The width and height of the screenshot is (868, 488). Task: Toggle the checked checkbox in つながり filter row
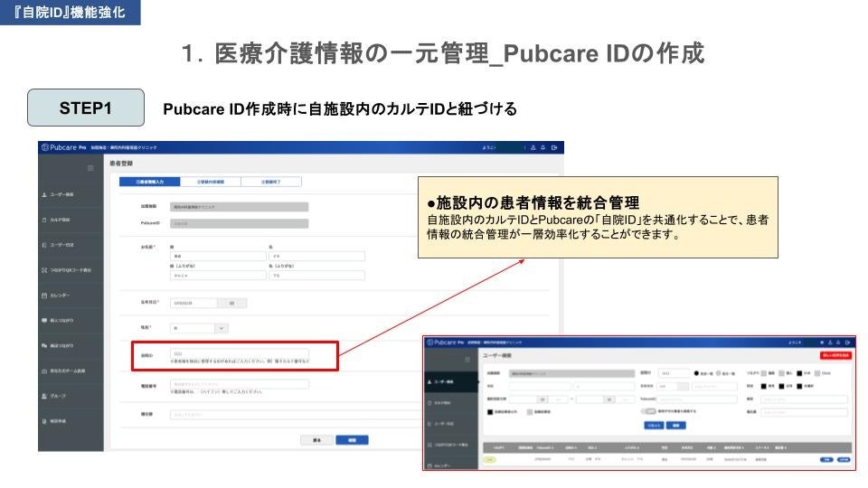click(799, 373)
